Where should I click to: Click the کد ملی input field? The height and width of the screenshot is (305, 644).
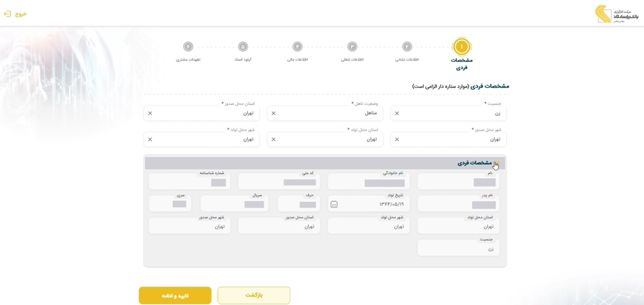[279, 182]
